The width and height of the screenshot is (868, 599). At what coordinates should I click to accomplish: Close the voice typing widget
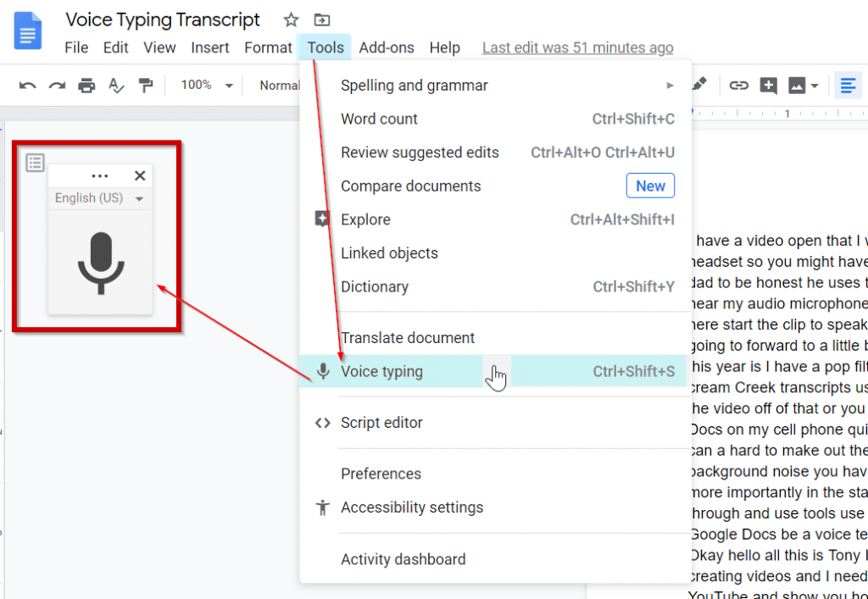click(x=140, y=175)
